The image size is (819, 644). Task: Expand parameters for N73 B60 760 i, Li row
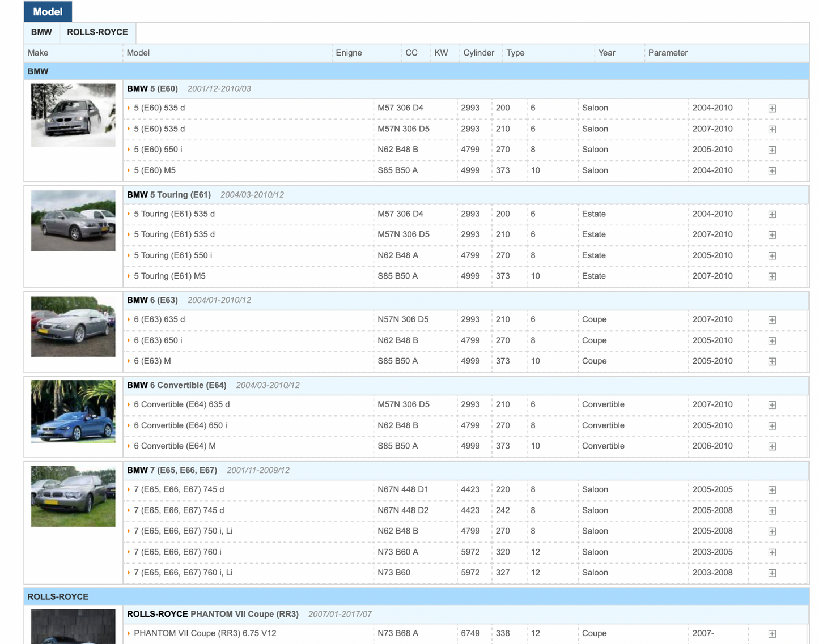tap(772, 573)
